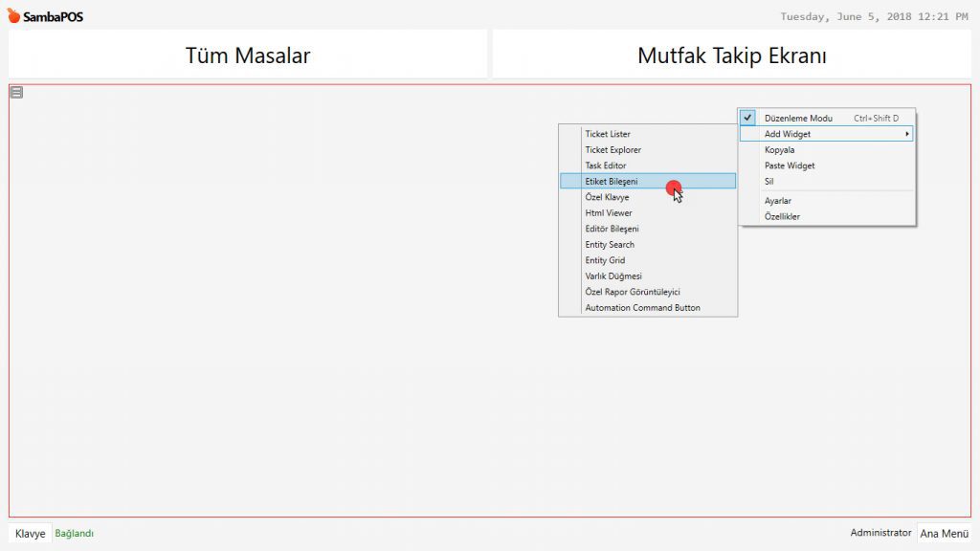Choose Entity Grid widget

click(x=605, y=260)
